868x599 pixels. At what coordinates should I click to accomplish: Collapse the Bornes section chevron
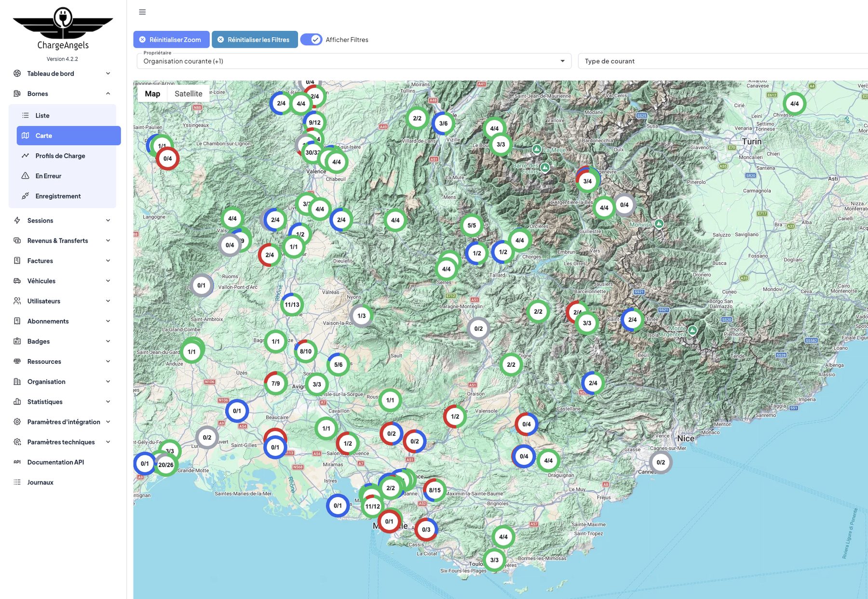(108, 93)
